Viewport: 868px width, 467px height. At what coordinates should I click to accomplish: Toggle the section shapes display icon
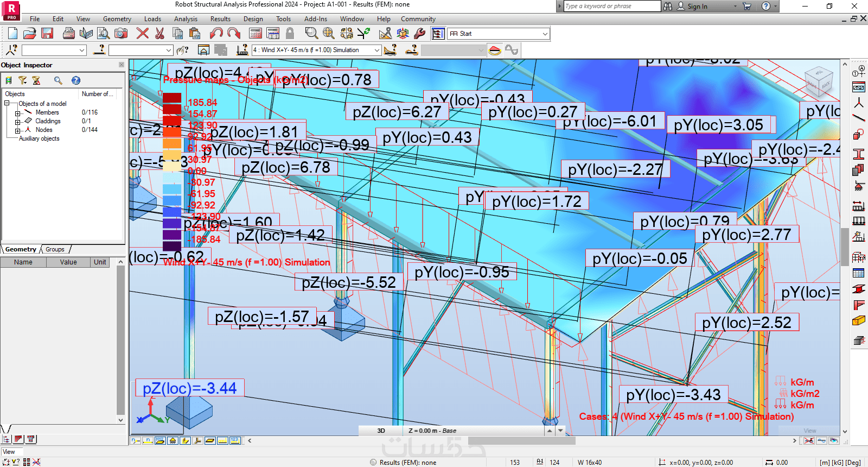[186, 440]
